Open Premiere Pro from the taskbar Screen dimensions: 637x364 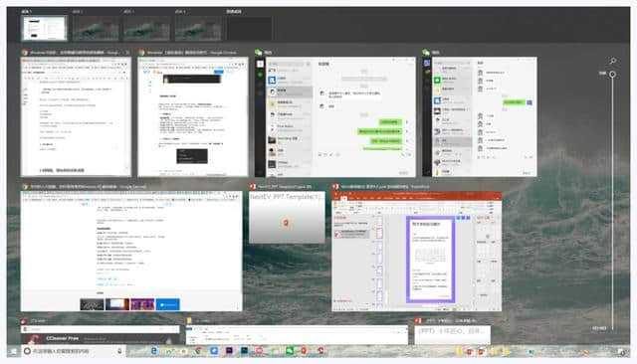pos(229,351)
